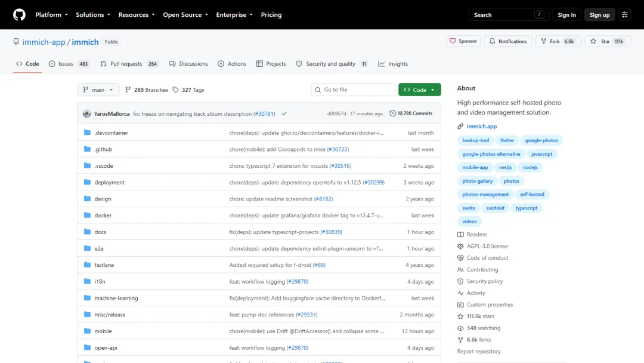Image resolution: width=644 pixels, height=363 pixels.
Task: Switch to the Actions tab
Action: (232, 64)
